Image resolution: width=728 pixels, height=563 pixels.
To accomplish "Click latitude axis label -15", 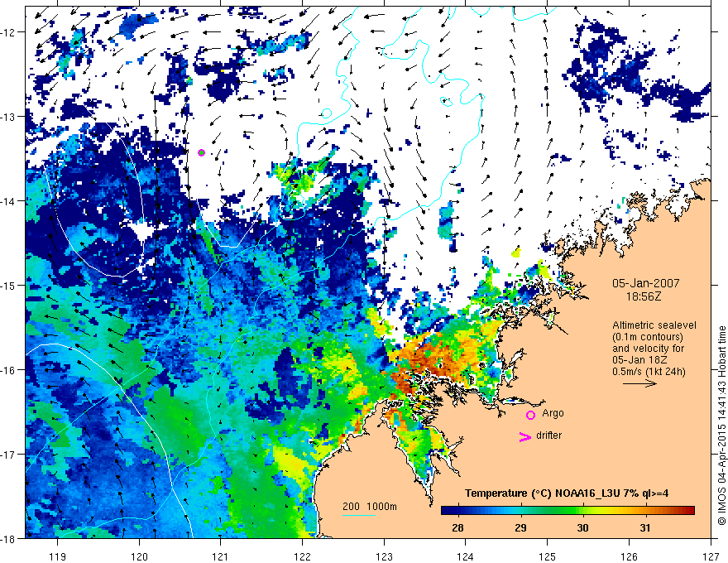I will pos(9,285).
